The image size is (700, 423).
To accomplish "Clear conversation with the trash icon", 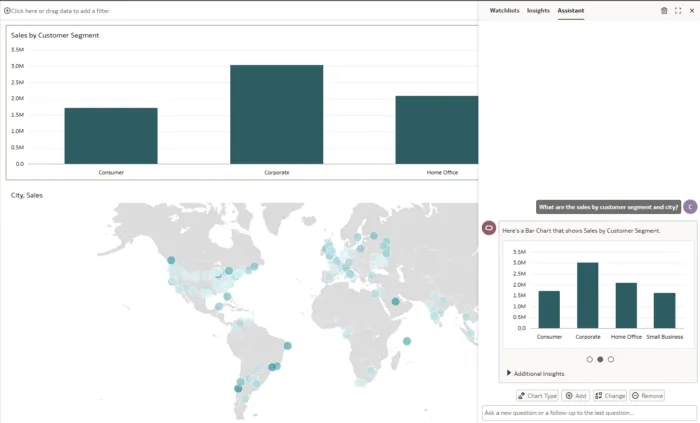I will point(664,11).
